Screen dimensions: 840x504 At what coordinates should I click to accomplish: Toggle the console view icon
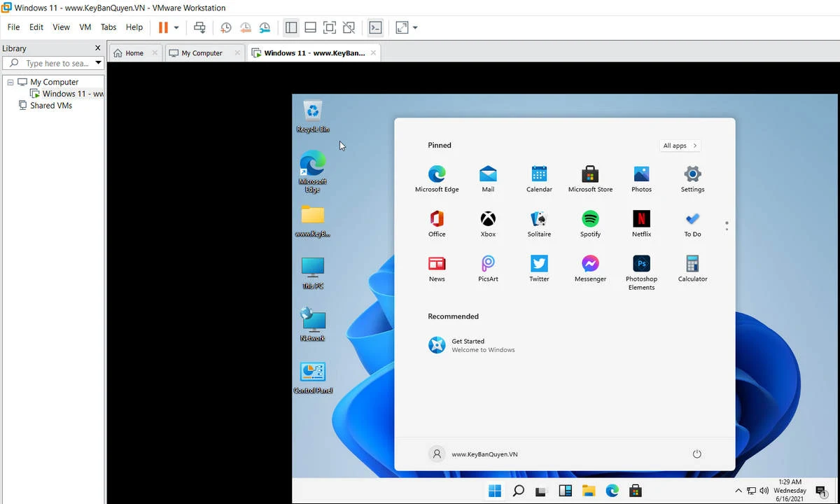coord(375,27)
